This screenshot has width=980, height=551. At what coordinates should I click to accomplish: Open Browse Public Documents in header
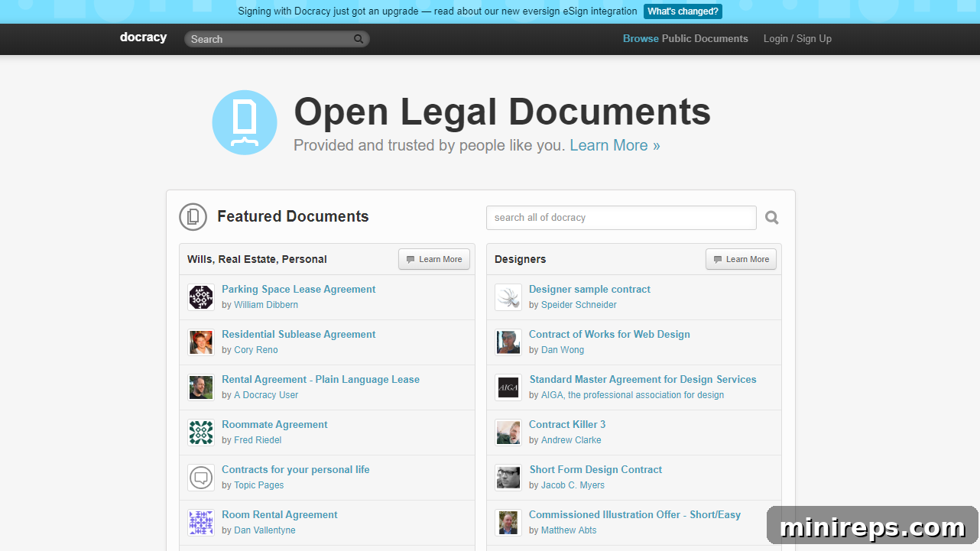(x=686, y=38)
